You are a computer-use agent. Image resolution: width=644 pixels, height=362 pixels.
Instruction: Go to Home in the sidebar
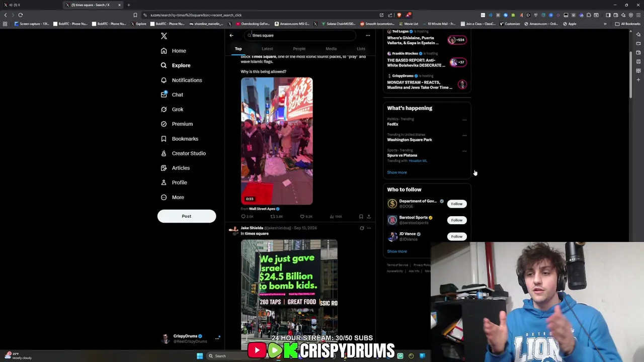coord(174,51)
